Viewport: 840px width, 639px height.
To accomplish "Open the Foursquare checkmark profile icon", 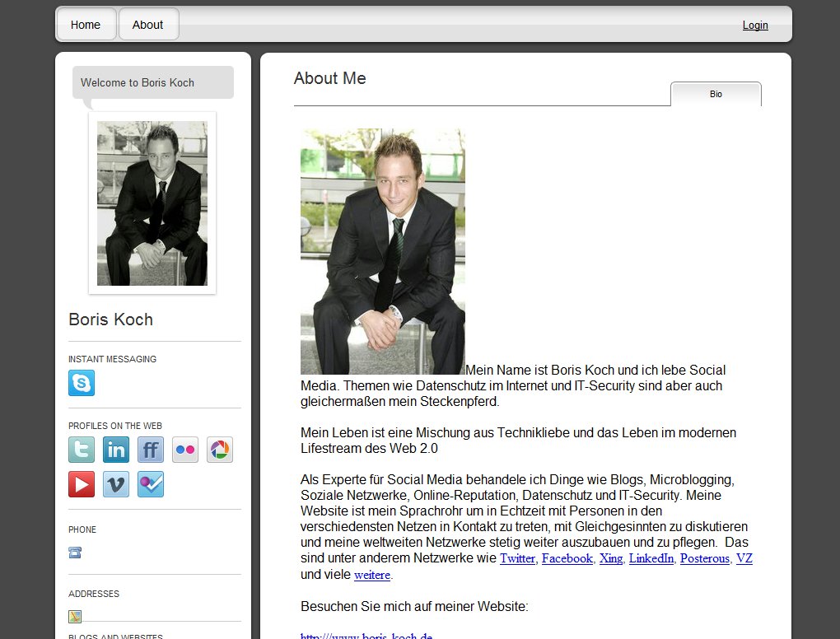I will (151, 484).
